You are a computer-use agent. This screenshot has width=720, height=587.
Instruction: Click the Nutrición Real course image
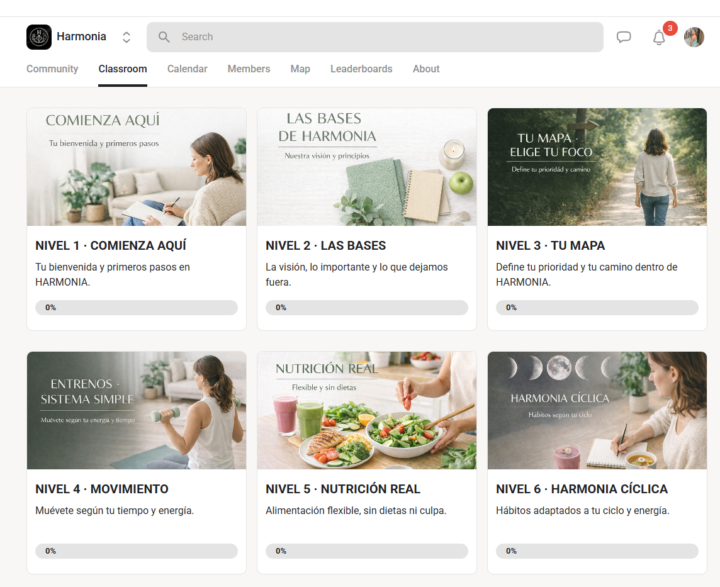[x=367, y=410]
